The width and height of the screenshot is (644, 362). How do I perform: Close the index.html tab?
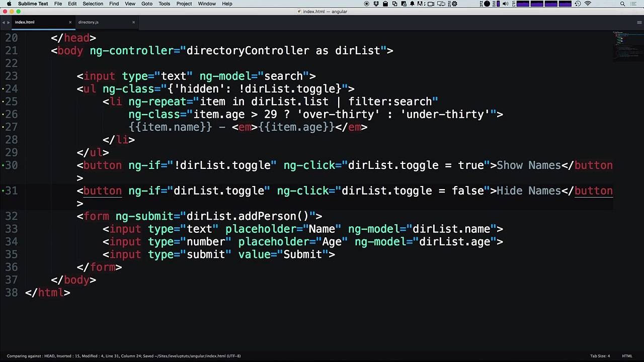pos(70,22)
